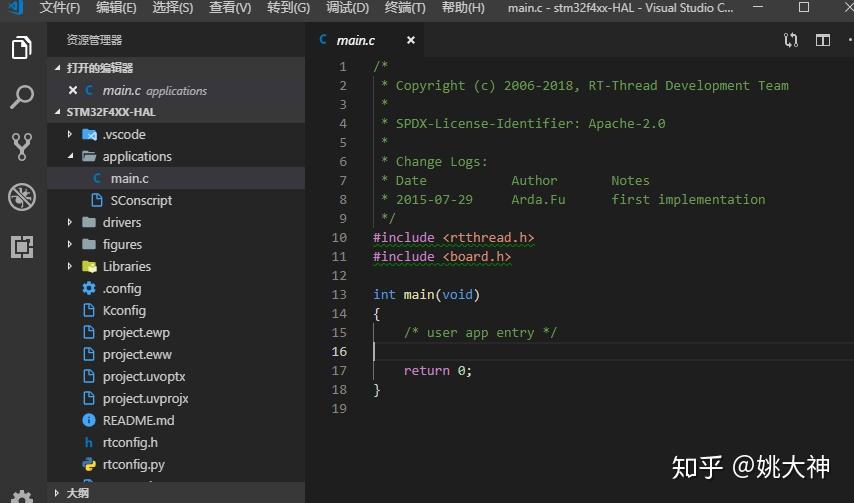Close main.c in open editors list

(72, 90)
